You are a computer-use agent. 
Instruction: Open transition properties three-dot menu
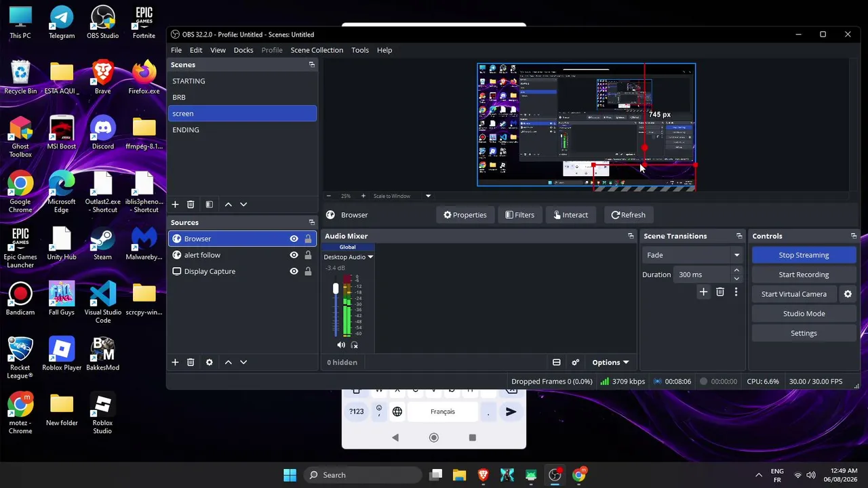(x=736, y=292)
